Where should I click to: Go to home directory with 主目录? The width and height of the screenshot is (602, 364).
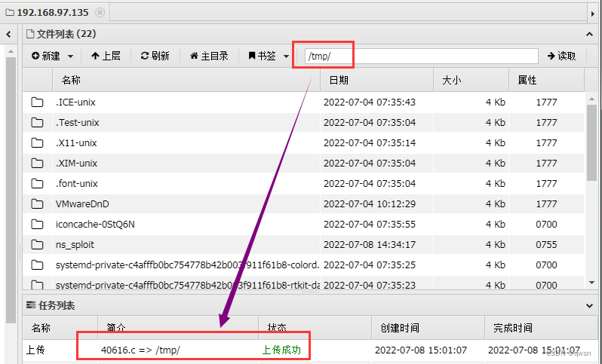point(209,56)
